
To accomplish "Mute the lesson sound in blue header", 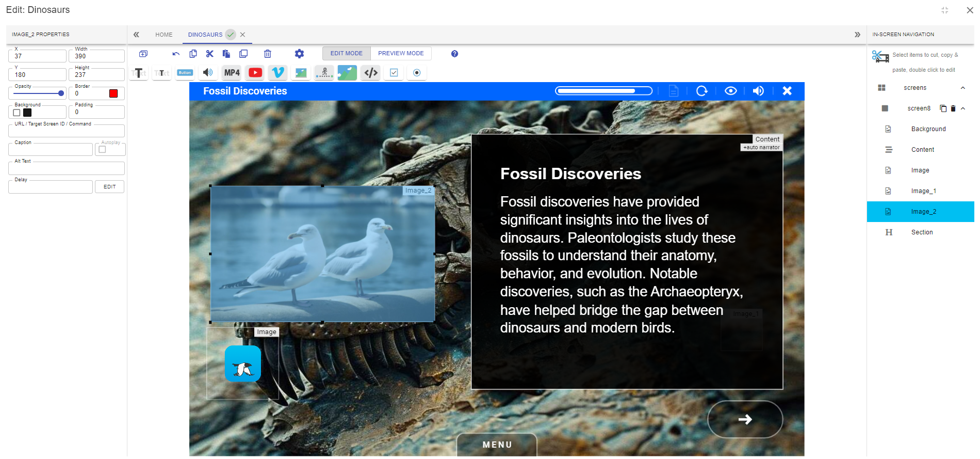I will [x=758, y=91].
